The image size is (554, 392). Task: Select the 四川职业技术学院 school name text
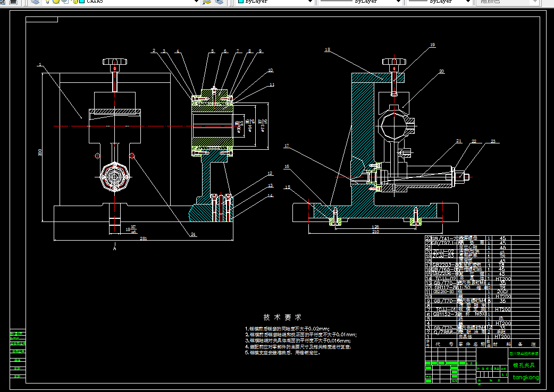click(524, 353)
